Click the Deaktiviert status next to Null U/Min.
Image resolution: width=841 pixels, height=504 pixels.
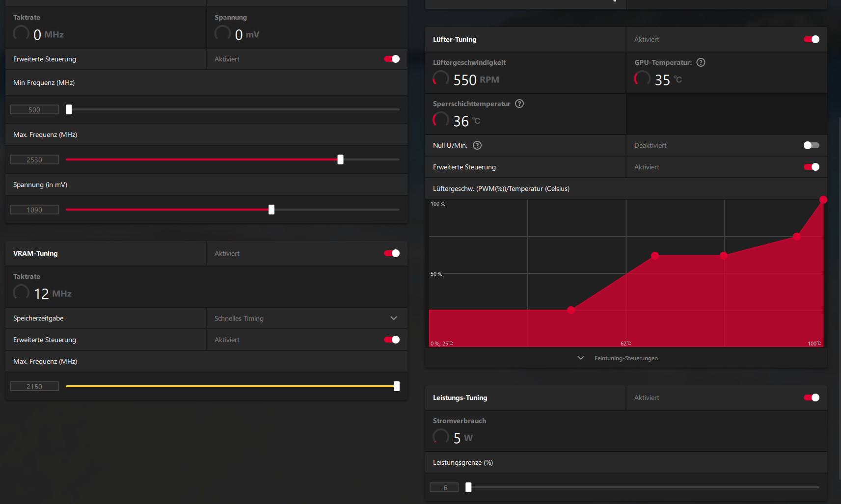coord(651,145)
